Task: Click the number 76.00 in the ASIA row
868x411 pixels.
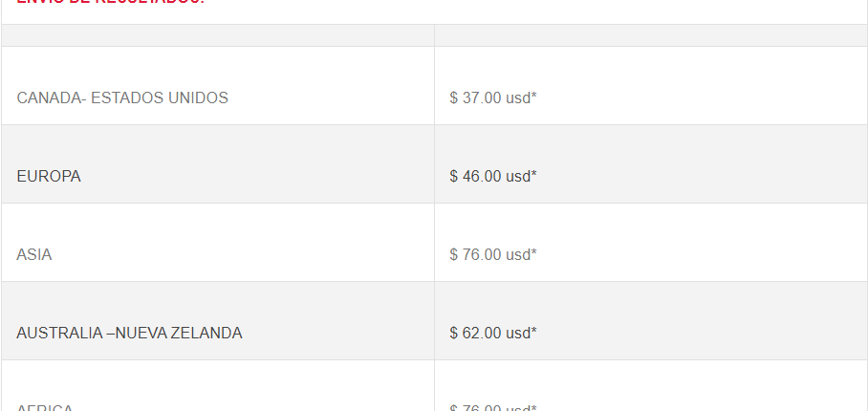Action: [482, 255]
